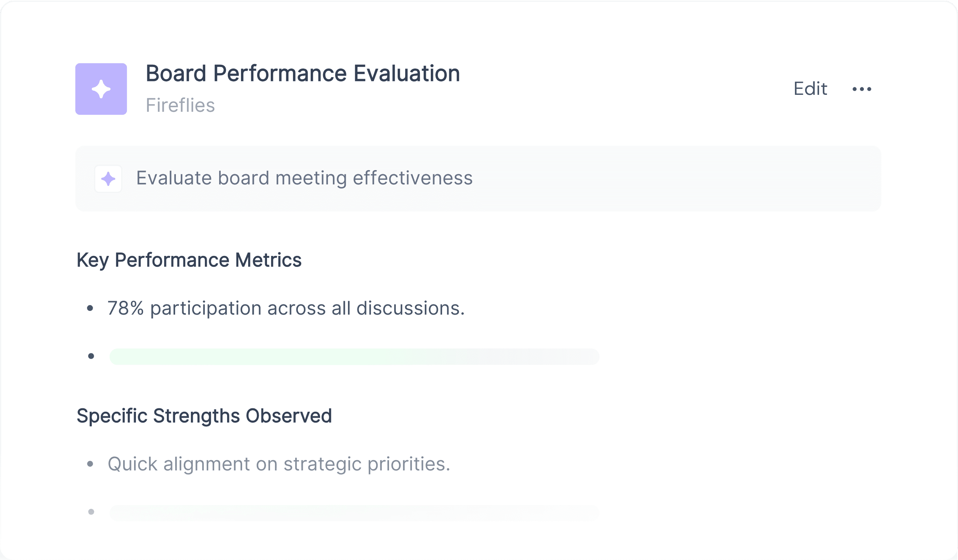Click the purple sparkle app icon

click(x=101, y=89)
